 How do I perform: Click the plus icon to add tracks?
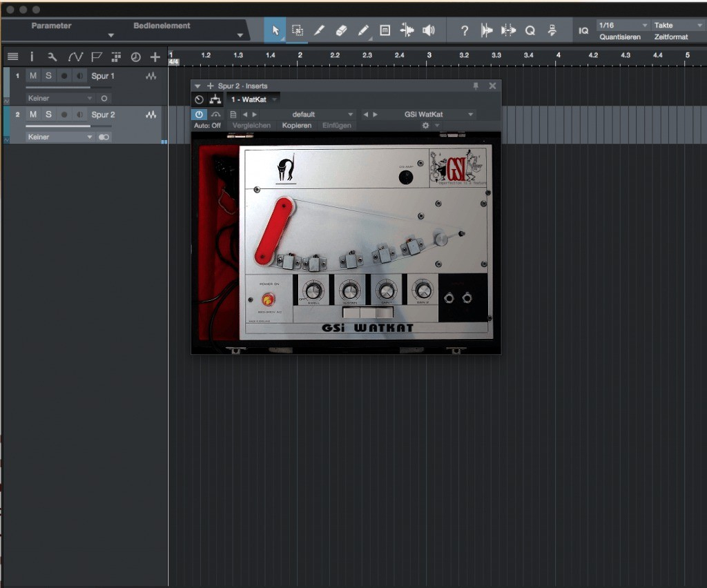(x=155, y=57)
